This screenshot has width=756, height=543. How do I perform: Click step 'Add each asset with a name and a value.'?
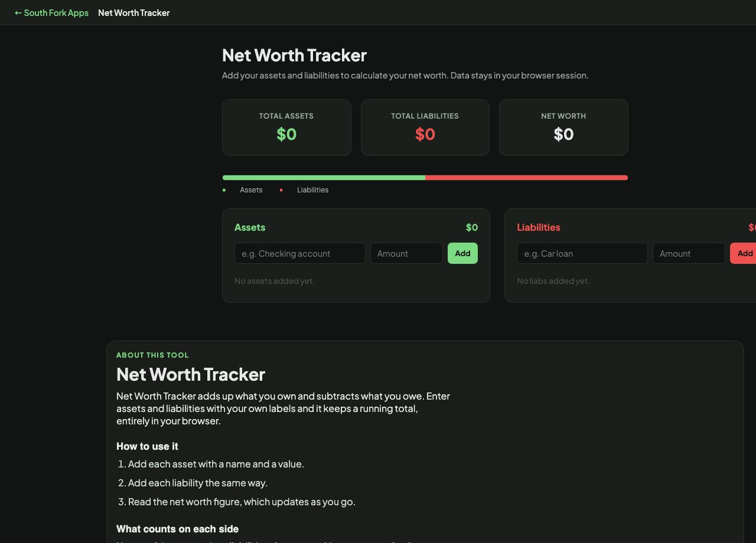(x=216, y=464)
